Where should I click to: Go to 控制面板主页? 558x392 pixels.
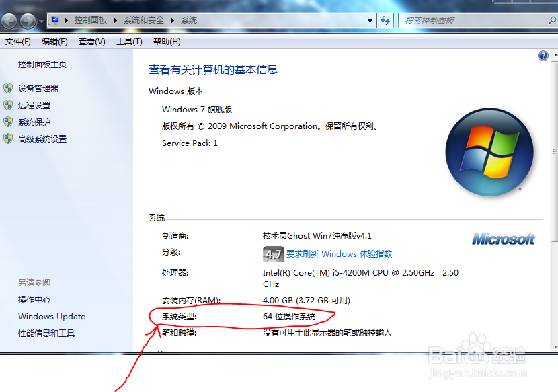coord(42,65)
